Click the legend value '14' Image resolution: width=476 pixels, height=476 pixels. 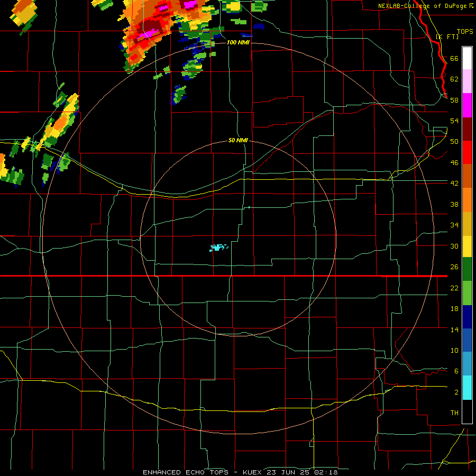pyautogui.click(x=454, y=329)
